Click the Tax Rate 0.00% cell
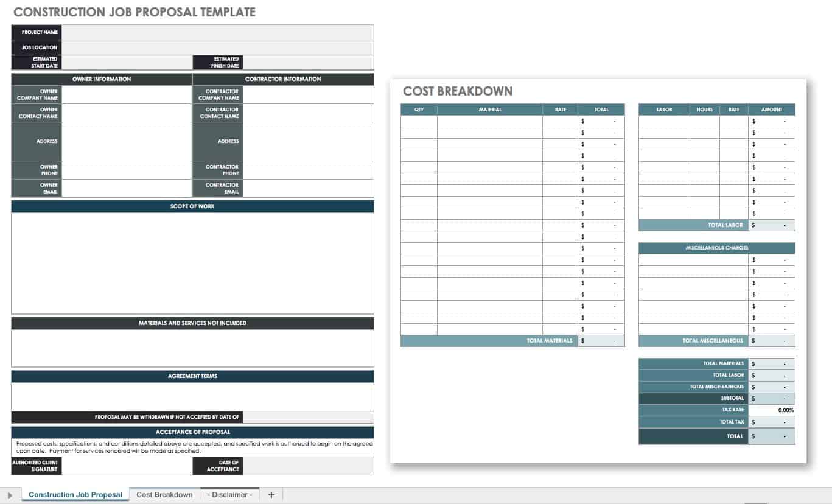Viewport: 832px width, 504px height. [771, 410]
